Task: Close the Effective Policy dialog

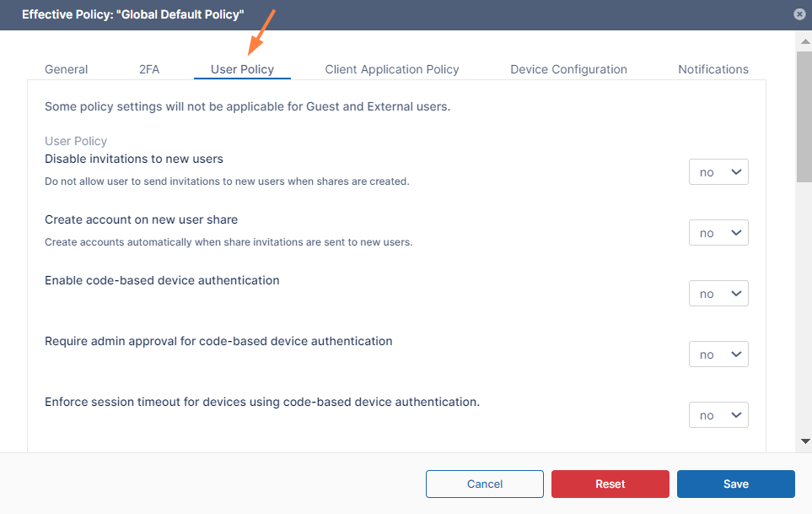Action: pyautogui.click(x=799, y=14)
